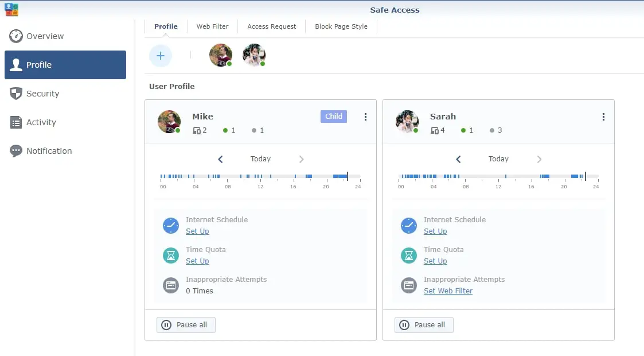This screenshot has width=644, height=356.
Task: Click Sarah's offline devices gray dot
Action: click(491, 130)
